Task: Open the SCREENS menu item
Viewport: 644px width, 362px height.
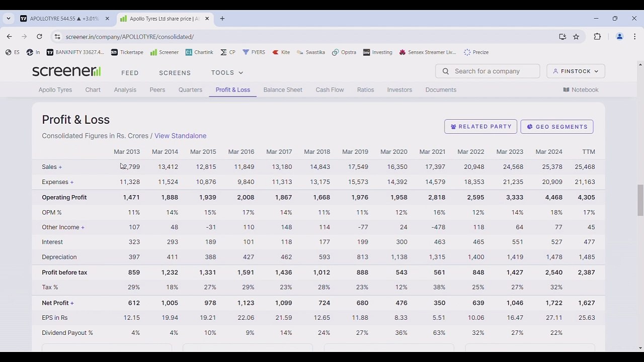Action: 175,73
